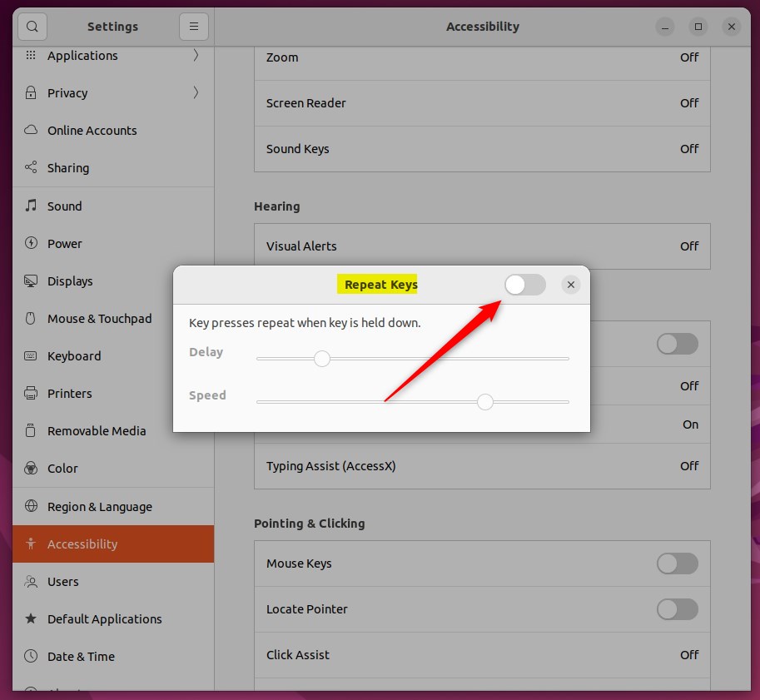Viewport: 760px width, 700px height.
Task: Click the Sound note icon in sidebar
Action: click(x=30, y=206)
